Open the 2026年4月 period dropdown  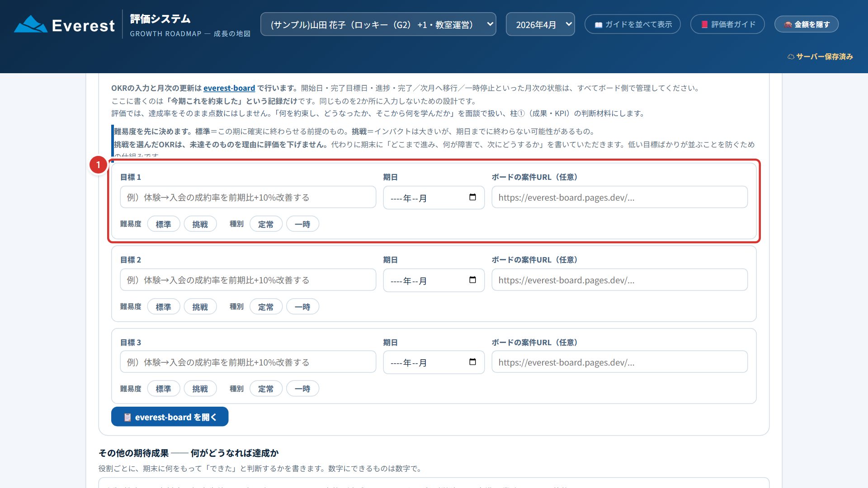(x=540, y=24)
